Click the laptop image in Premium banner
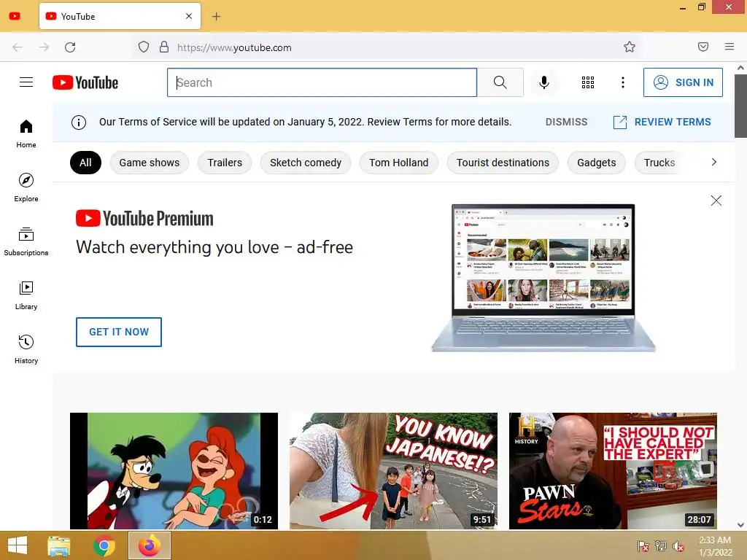The image size is (747, 560). coord(543,278)
